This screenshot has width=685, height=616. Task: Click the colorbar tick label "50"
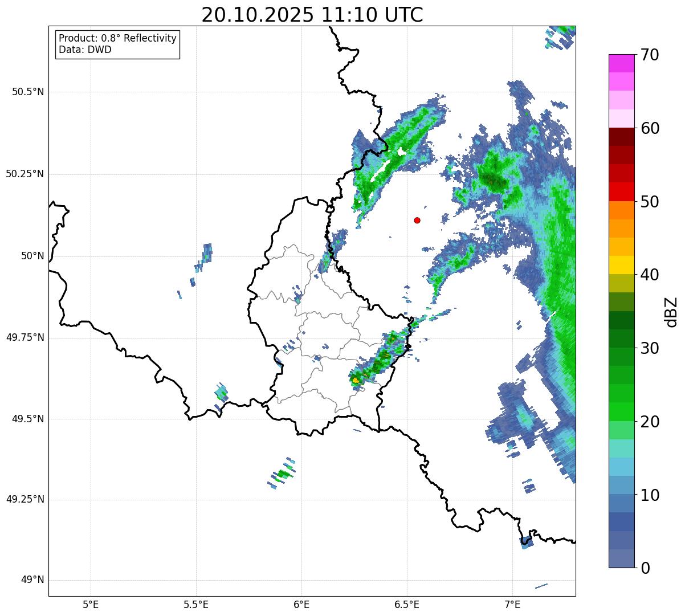[650, 202]
